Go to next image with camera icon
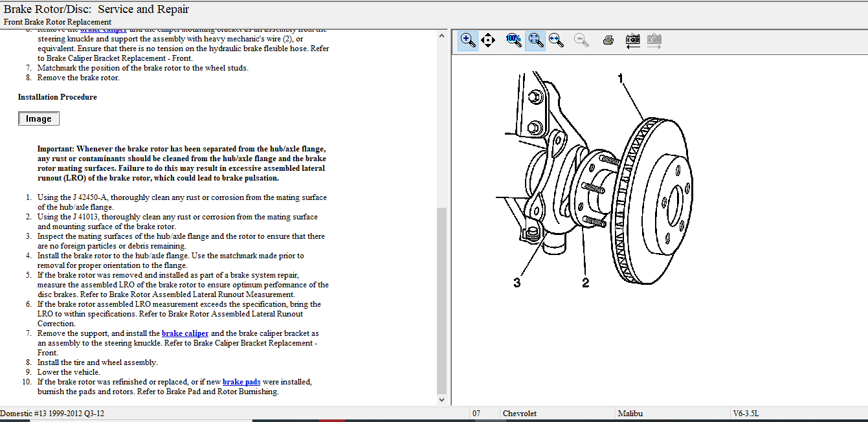The image size is (868, 422). pyautogui.click(x=654, y=41)
